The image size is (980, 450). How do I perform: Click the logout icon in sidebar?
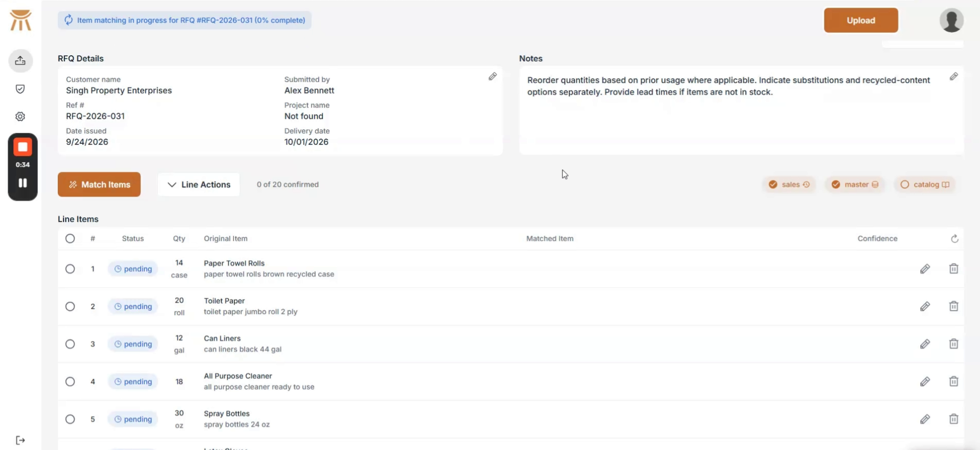[20, 440]
